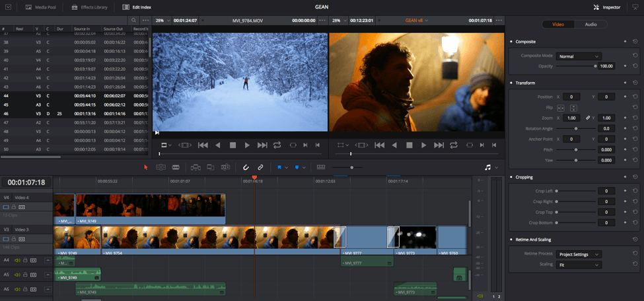Add a blue flag to the clip
This screenshot has height=301, width=644.
click(279, 167)
